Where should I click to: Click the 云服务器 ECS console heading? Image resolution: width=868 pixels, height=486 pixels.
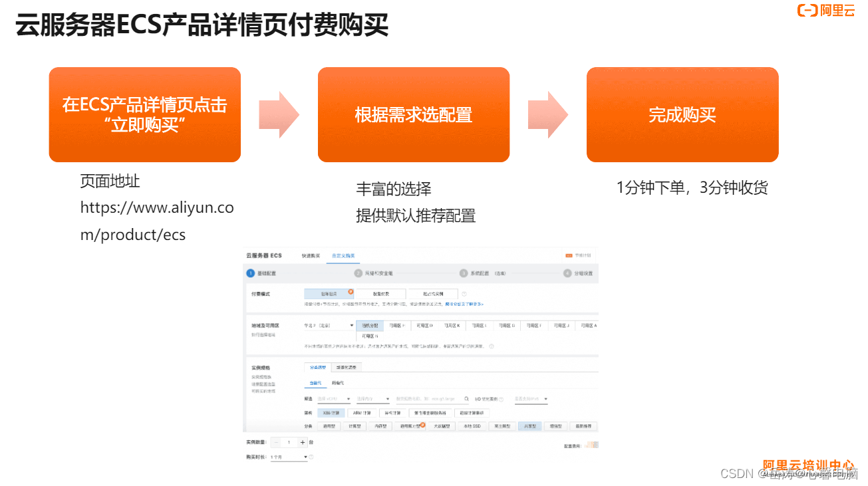(x=264, y=255)
